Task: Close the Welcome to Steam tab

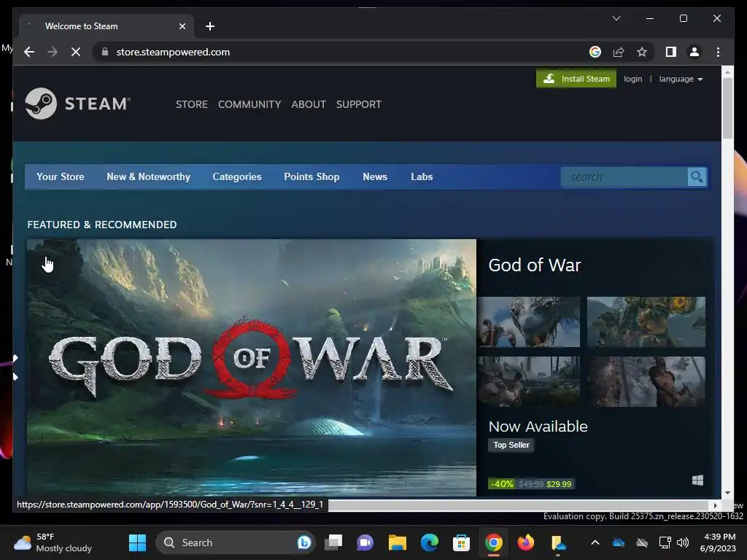Action: 182,26
